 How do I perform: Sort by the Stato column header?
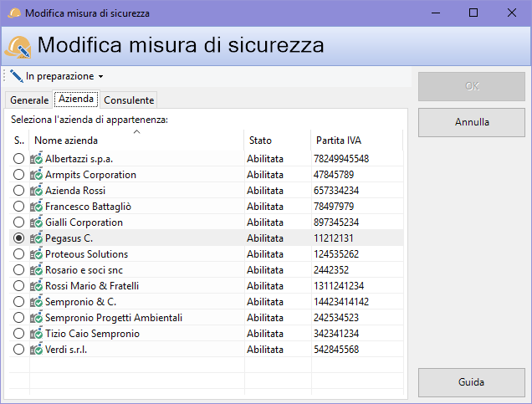(x=277, y=141)
